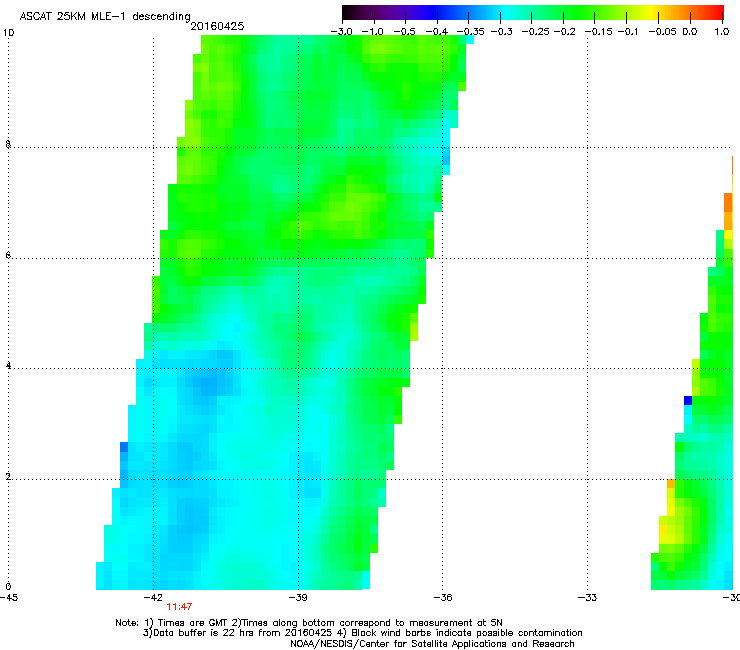
Task: Click the -0.05 color scale label
Action: [663, 32]
